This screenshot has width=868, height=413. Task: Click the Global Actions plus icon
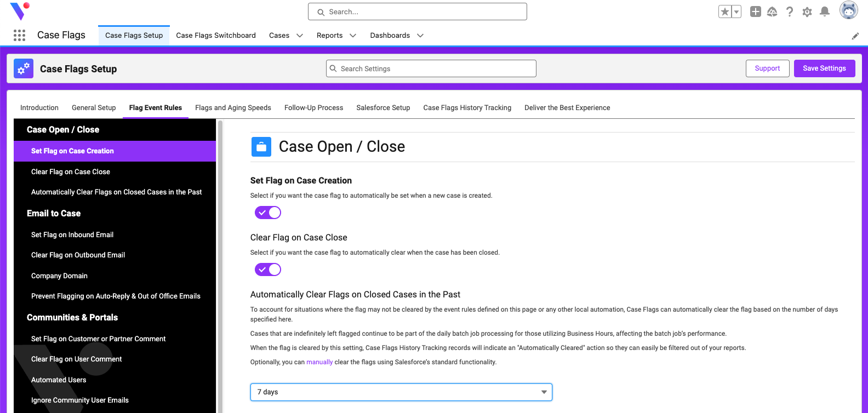(756, 12)
